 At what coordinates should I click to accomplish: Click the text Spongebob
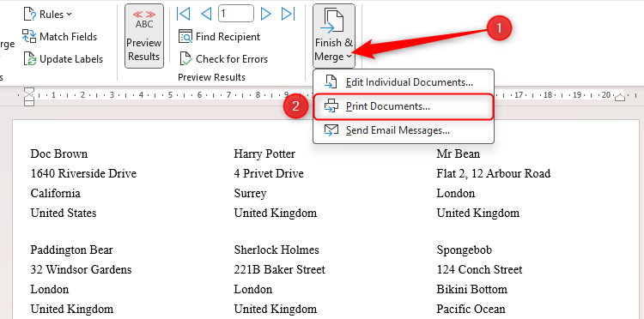[x=464, y=250]
